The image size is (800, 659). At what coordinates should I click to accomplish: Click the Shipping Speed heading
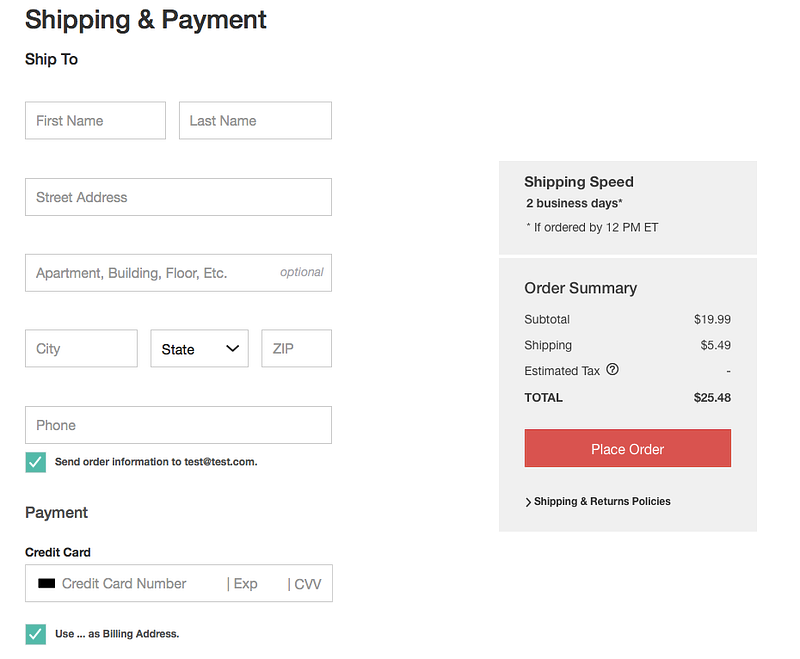click(579, 182)
